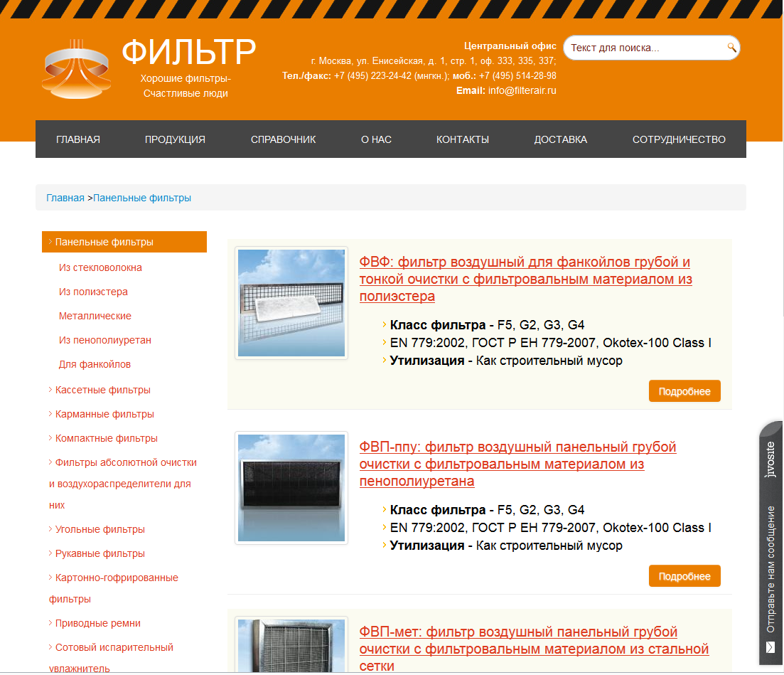Open the ГЛАВНАЯ menu item
784x675 pixels.
click(78, 139)
